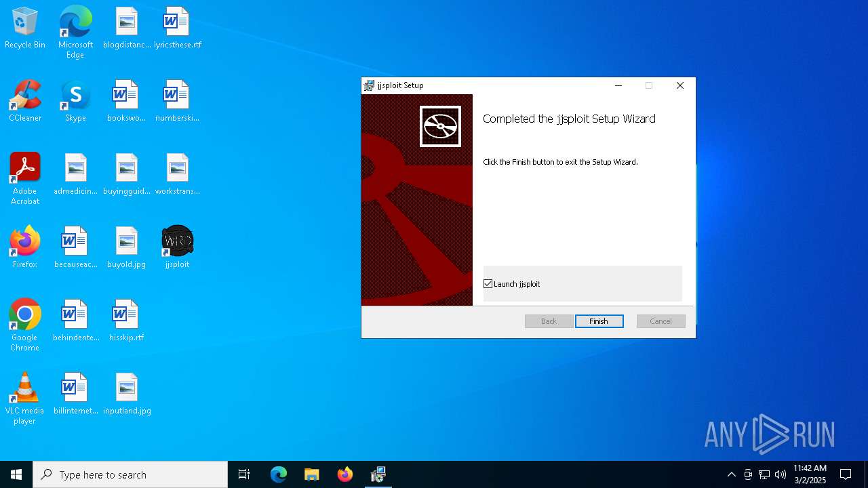Close the jjsploit Setup window
The image size is (868, 488).
click(x=679, y=85)
